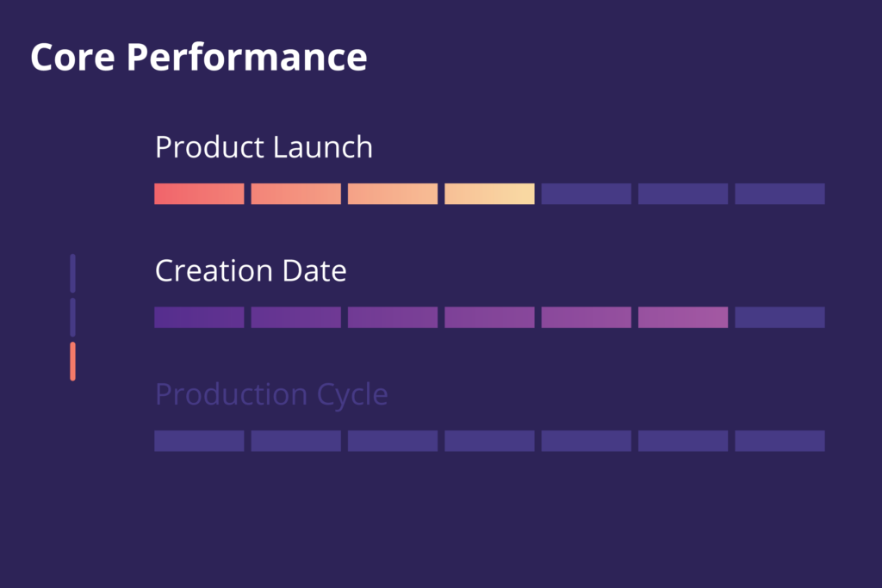Screen dimensions: 882x588
Task: Click the Core Performance heading
Action: [199, 58]
